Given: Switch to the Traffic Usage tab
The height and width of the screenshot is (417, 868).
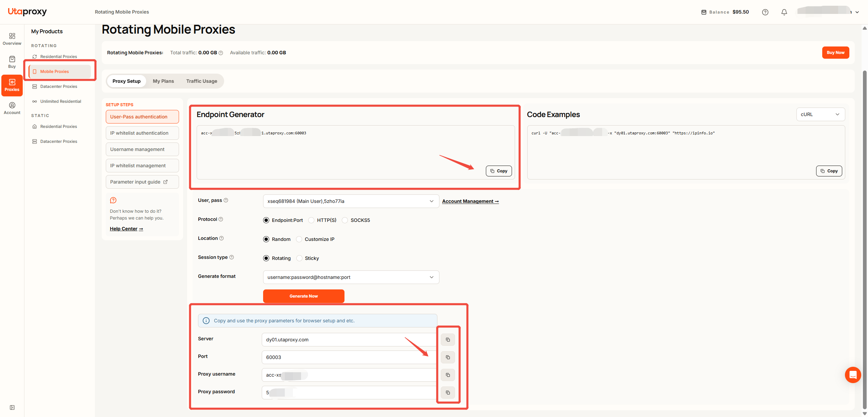Looking at the screenshot, I should (202, 81).
